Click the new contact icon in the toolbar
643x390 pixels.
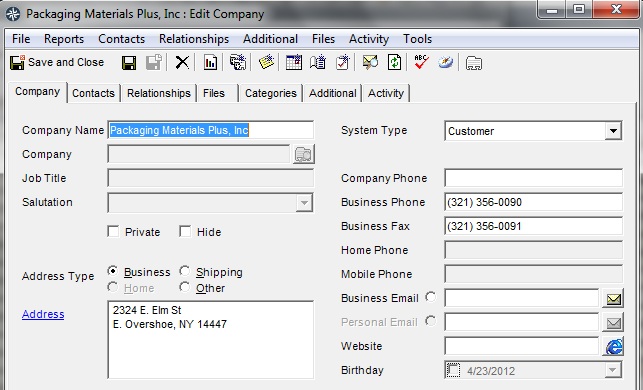237,63
